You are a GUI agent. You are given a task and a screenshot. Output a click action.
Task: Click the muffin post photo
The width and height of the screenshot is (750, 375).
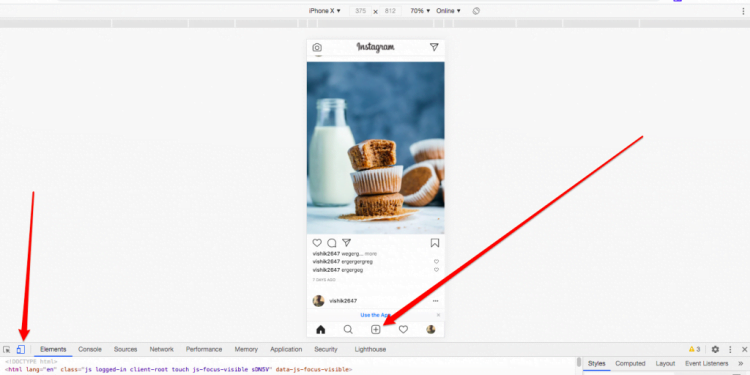click(375, 148)
